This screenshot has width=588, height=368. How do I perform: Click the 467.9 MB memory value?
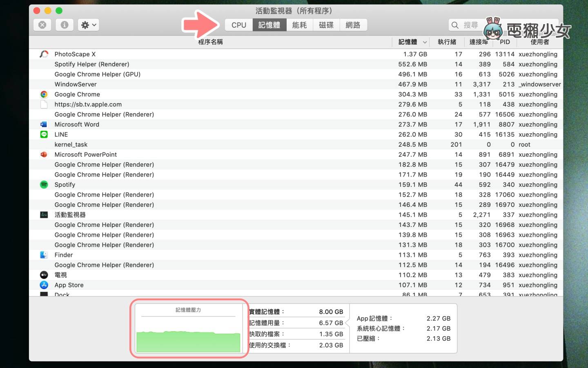click(413, 84)
